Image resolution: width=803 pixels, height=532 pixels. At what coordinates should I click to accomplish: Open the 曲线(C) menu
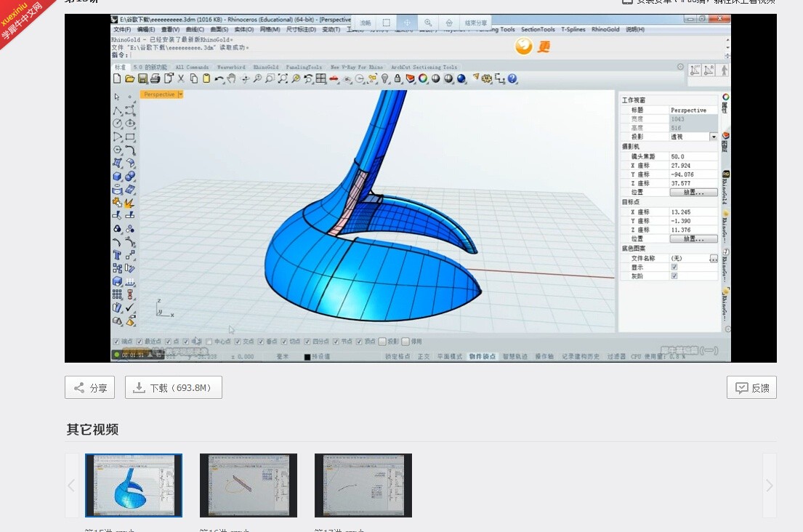pos(195,30)
